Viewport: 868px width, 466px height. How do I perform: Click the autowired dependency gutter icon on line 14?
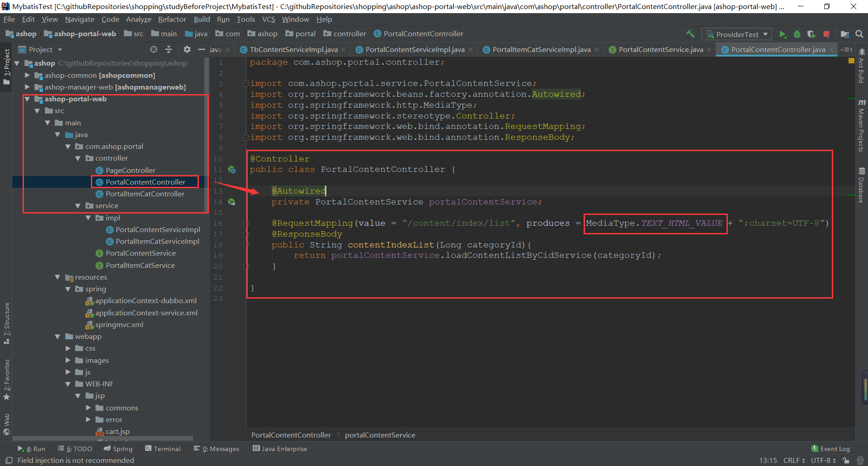232,202
